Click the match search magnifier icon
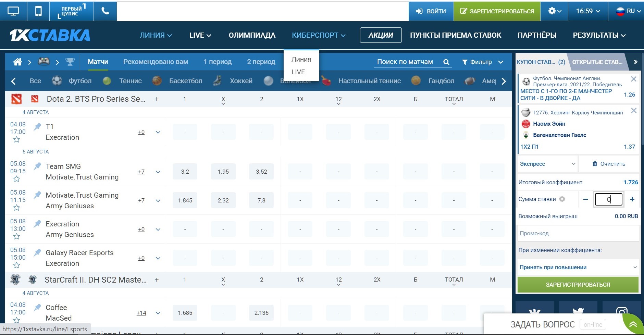Viewport: 644px width, 335px height. (446, 62)
